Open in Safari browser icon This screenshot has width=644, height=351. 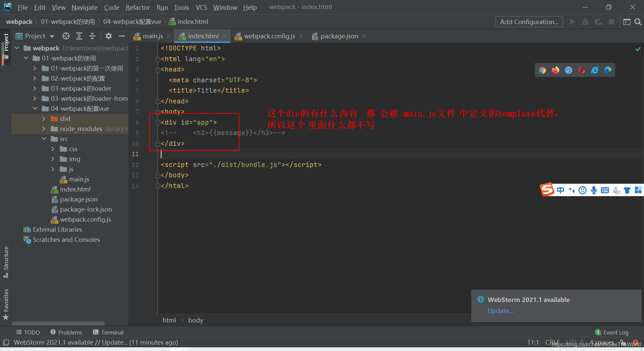tap(569, 70)
